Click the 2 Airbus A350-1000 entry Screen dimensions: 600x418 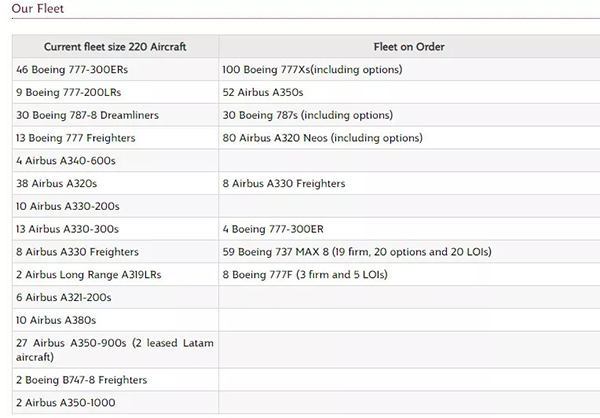pyautogui.click(x=66, y=402)
